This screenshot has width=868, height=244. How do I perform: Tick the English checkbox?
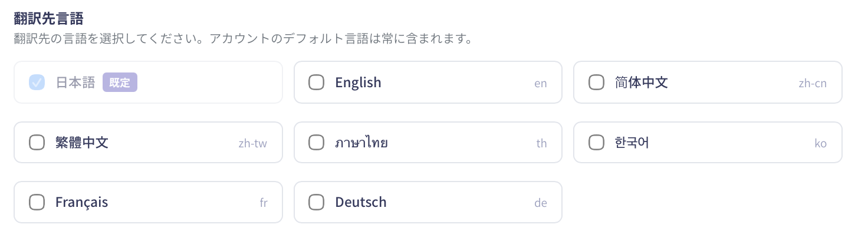point(317,83)
